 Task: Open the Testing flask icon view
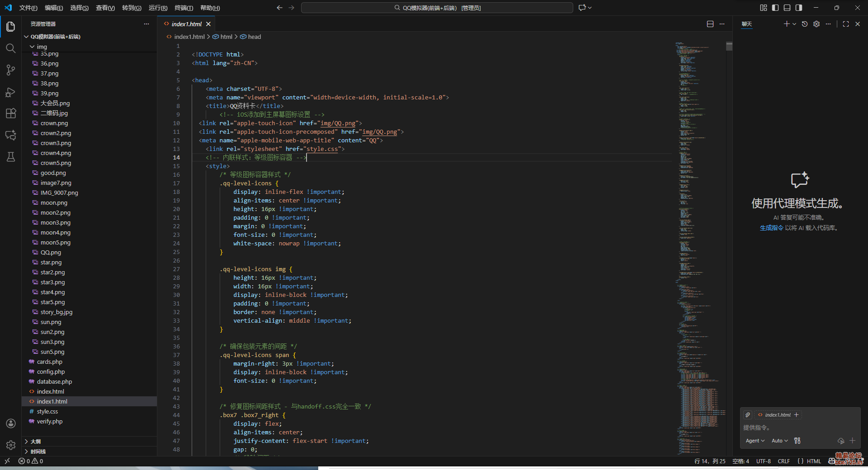pyautogui.click(x=11, y=157)
